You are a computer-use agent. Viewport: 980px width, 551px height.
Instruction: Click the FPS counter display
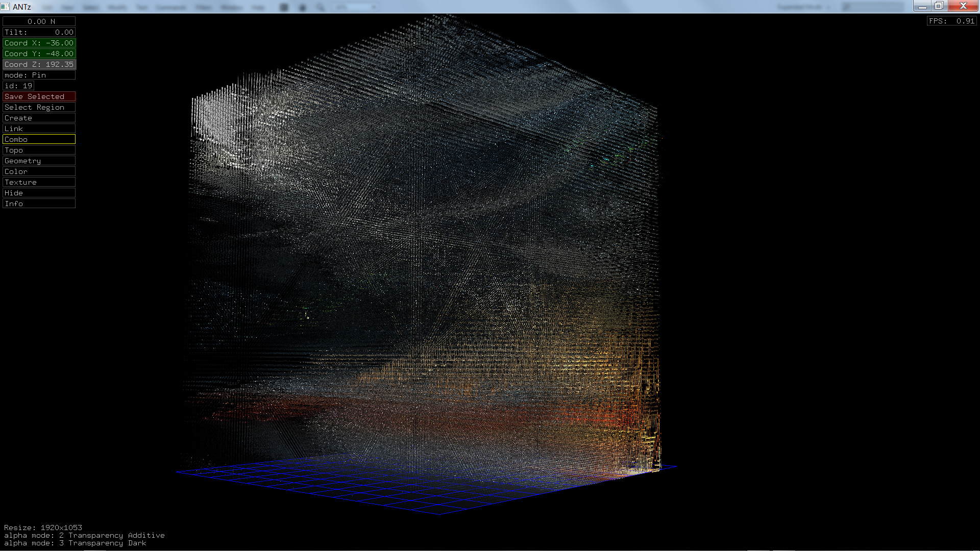pos(951,21)
